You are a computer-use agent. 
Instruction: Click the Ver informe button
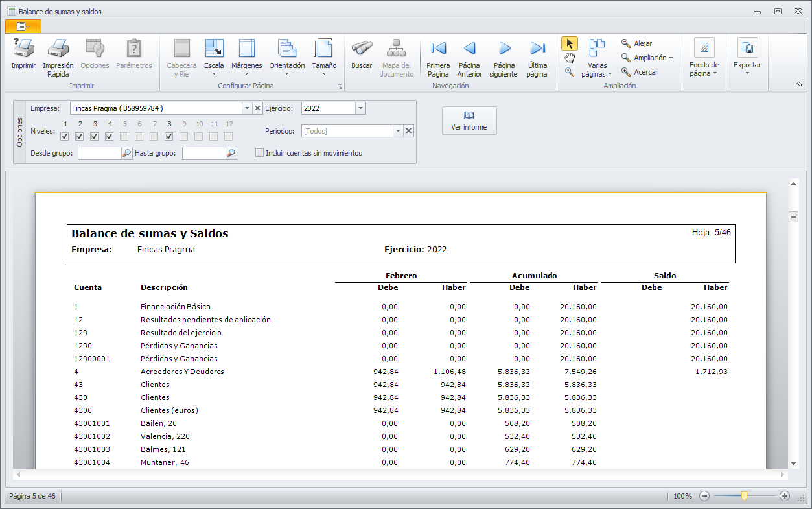pos(469,121)
